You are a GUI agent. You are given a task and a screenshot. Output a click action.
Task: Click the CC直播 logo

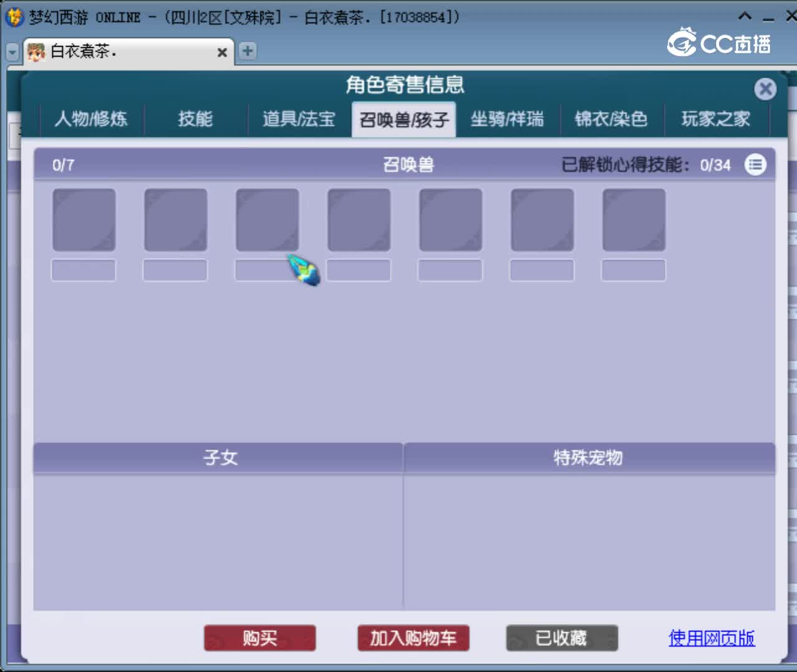pyautogui.click(x=719, y=43)
